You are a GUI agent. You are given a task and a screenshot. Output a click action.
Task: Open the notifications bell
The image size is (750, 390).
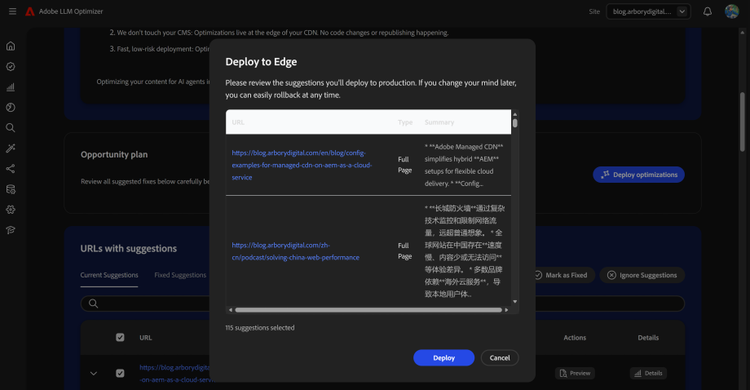pos(707,11)
